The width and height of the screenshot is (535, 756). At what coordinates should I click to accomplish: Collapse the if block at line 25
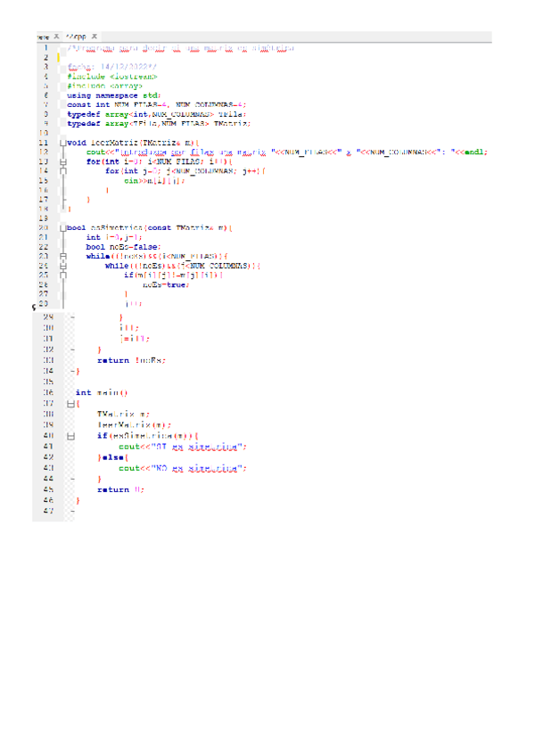coord(62,275)
